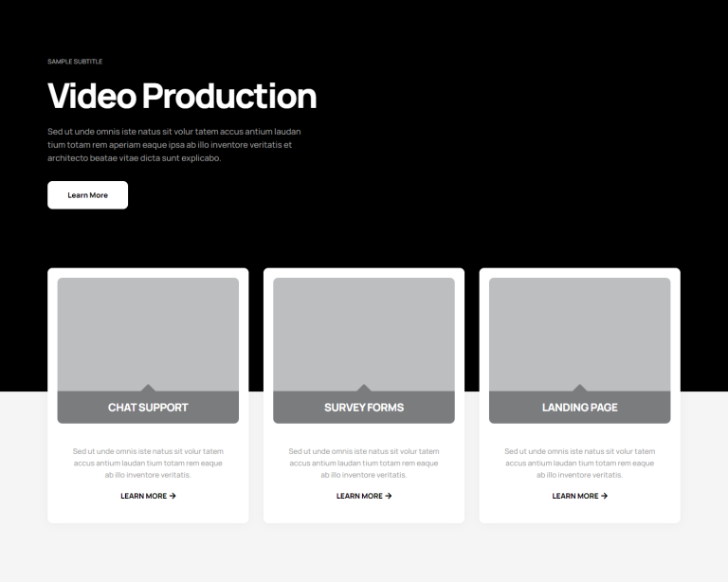Click the triangle notch above CHAT SUPPORT title
The image size is (728, 582).
(148, 388)
